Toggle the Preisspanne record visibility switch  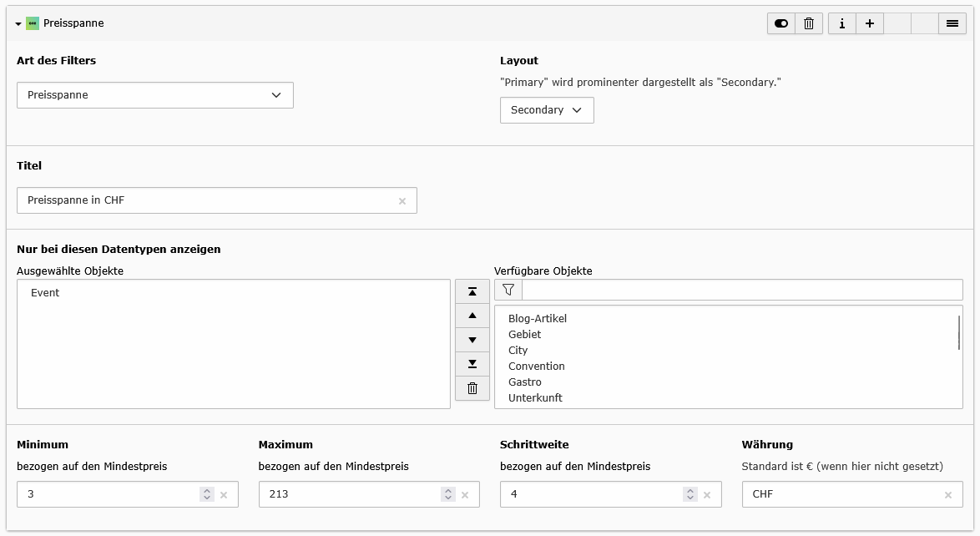[781, 23]
